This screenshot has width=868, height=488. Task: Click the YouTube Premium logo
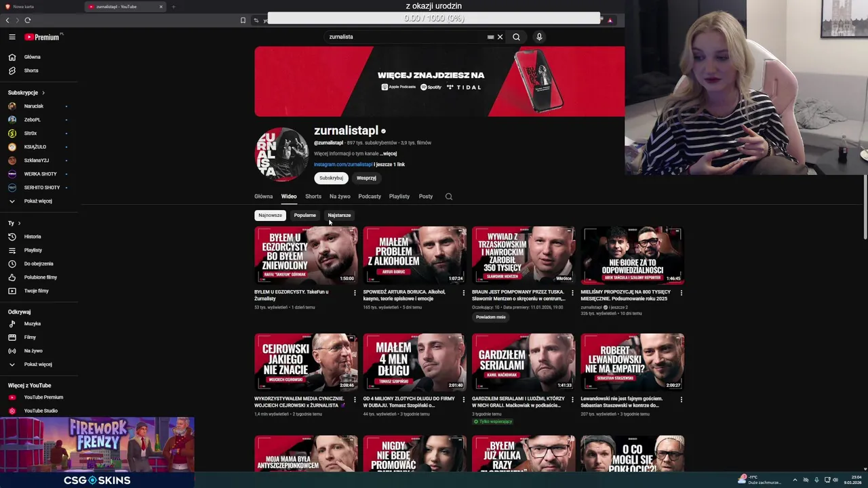click(x=42, y=37)
